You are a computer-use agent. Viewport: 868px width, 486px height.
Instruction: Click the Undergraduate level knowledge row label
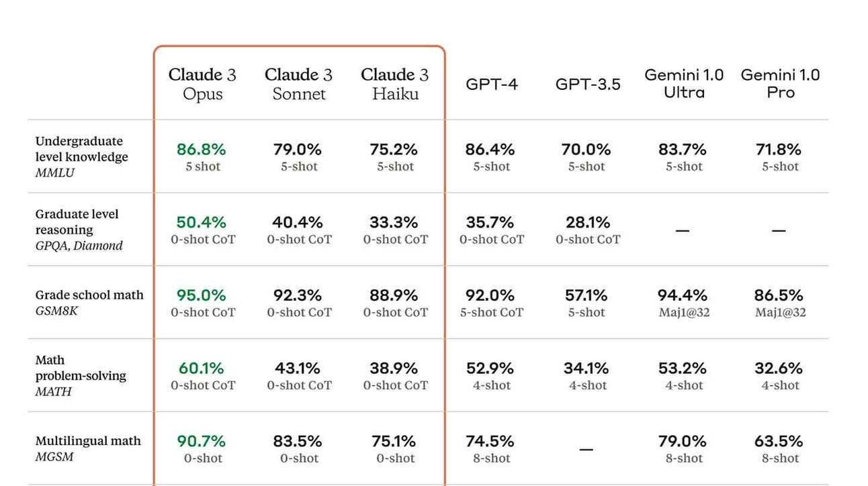(81, 156)
